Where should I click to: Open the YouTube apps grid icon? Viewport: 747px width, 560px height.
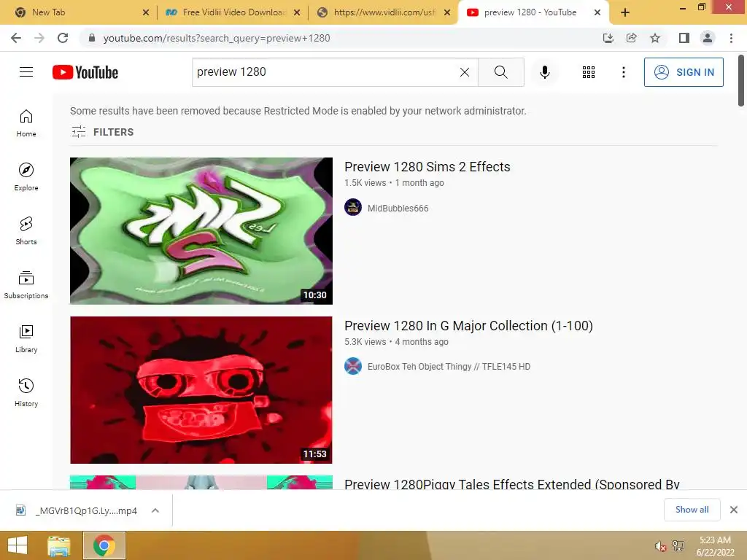click(x=589, y=72)
